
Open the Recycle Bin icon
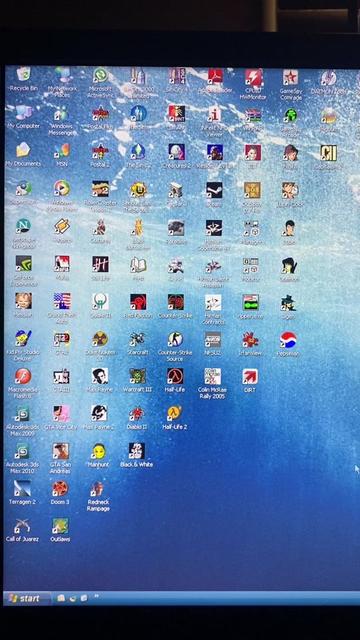point(23,75)
